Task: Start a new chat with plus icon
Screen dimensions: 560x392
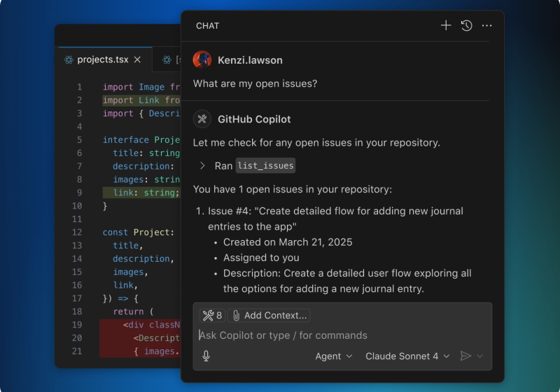Action: tap(446, 25)
